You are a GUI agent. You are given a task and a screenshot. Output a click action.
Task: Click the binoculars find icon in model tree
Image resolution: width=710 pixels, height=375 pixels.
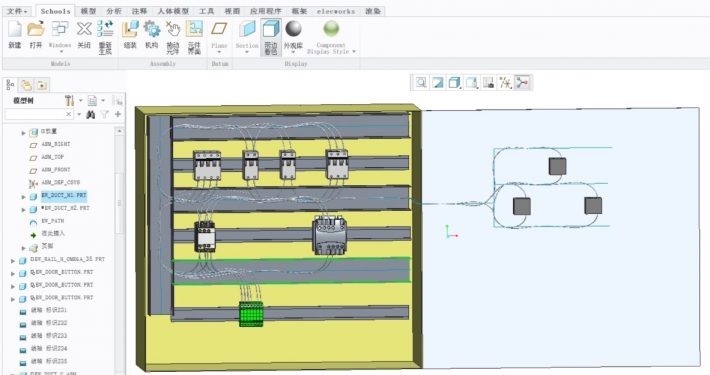91,115
